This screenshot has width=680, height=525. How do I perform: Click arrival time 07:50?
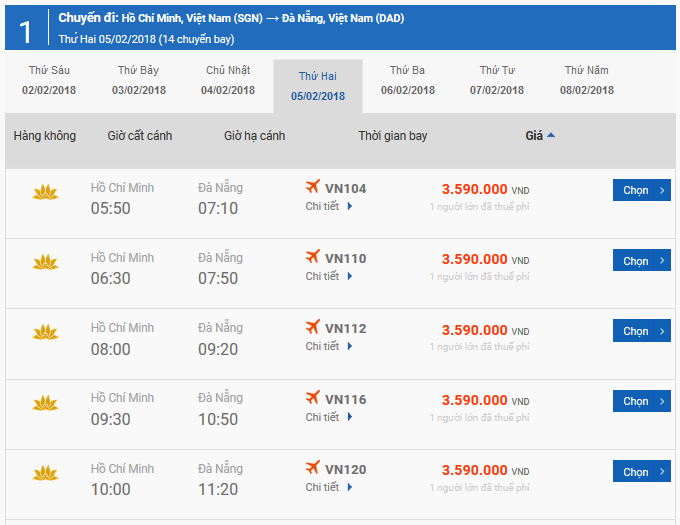[x=218, y=278]
